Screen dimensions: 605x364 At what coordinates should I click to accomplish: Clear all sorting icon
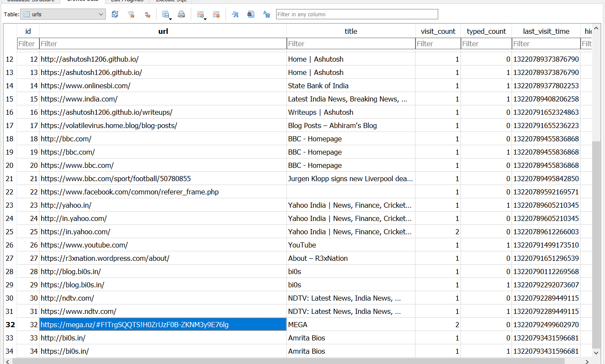[147, 14]
